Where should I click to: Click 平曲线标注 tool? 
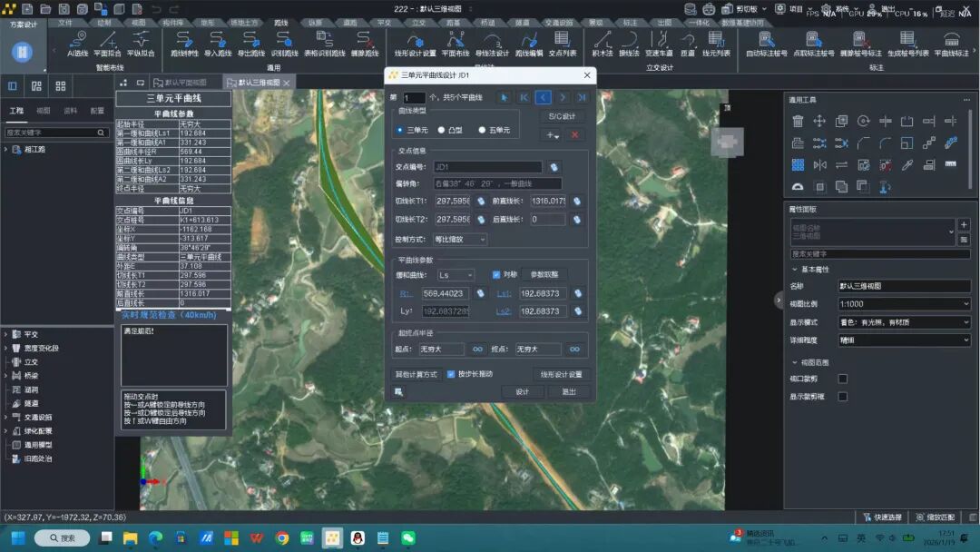951,44
